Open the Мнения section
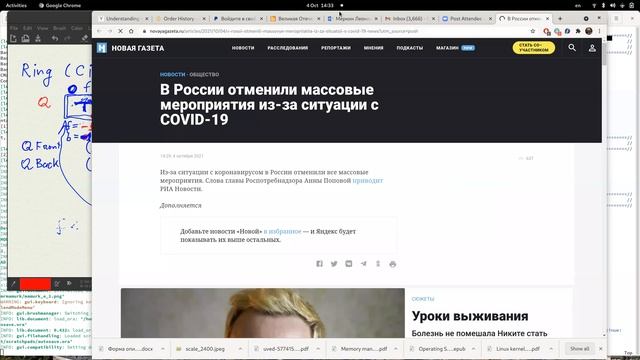640x360 pixels. click(373, 48)
